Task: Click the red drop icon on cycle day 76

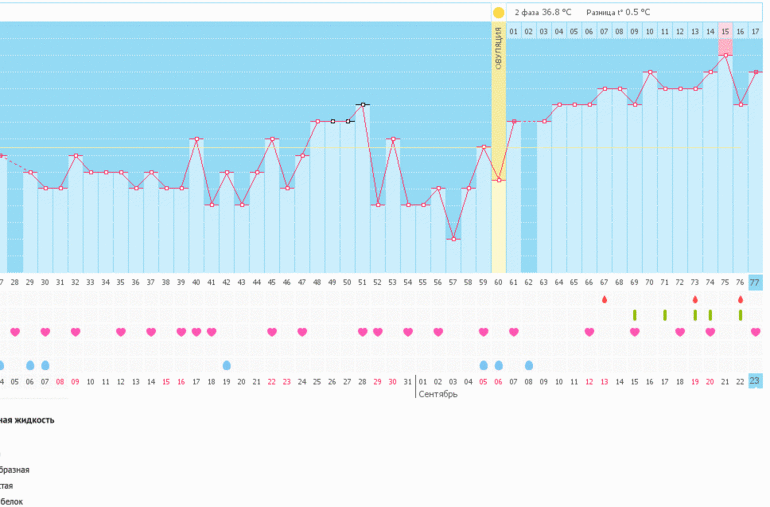Action: click(740, 299)
